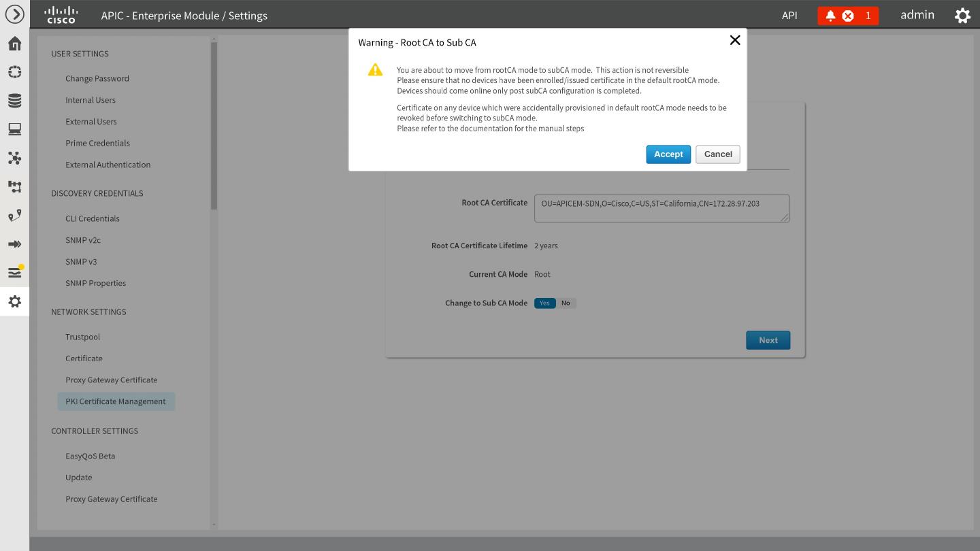Open the admin user menu

click(x=917, y=15)
